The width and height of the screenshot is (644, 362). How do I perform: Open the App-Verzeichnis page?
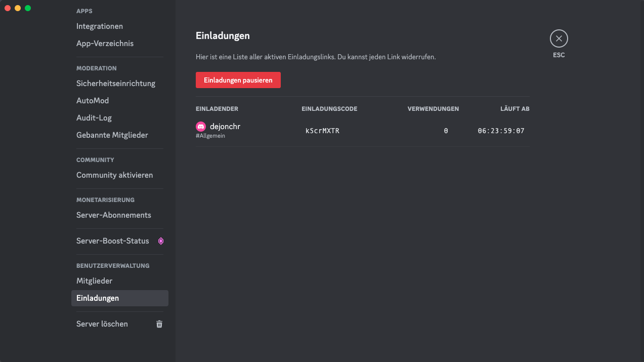point(105,44)
